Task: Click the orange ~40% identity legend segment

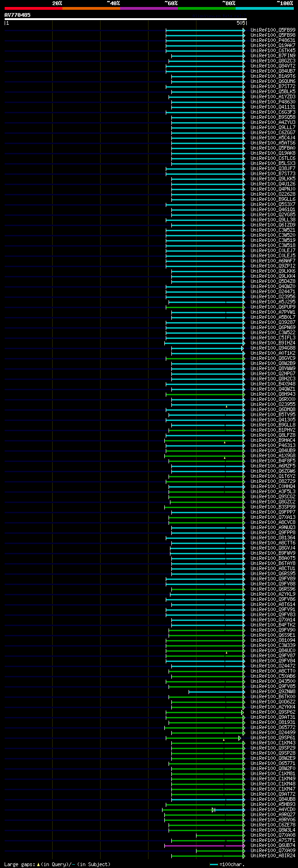Action: coord(91,8)
